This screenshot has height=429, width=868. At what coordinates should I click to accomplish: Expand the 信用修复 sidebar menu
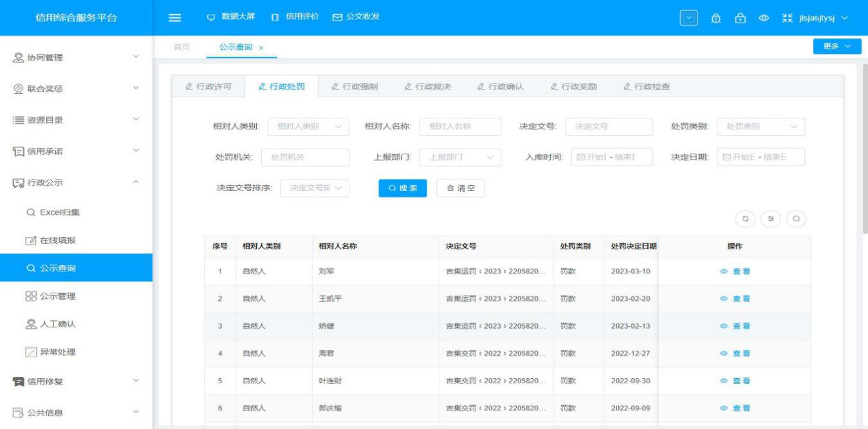pos(76,382)
